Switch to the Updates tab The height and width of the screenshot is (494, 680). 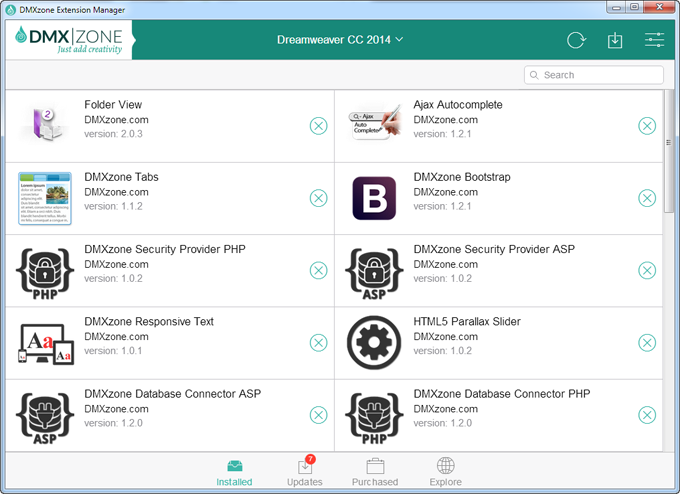click(x=304, y=473)
